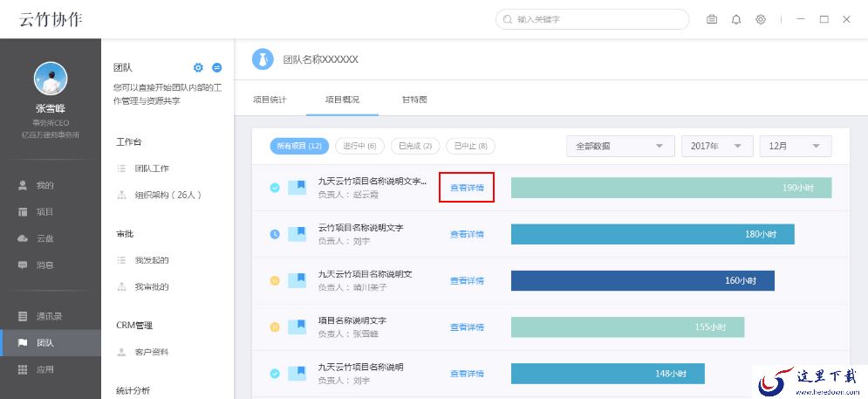The height and width of the screenshot is (399, 868).
Task: Switch to 项目统计 tab
Action: (270, 100)
